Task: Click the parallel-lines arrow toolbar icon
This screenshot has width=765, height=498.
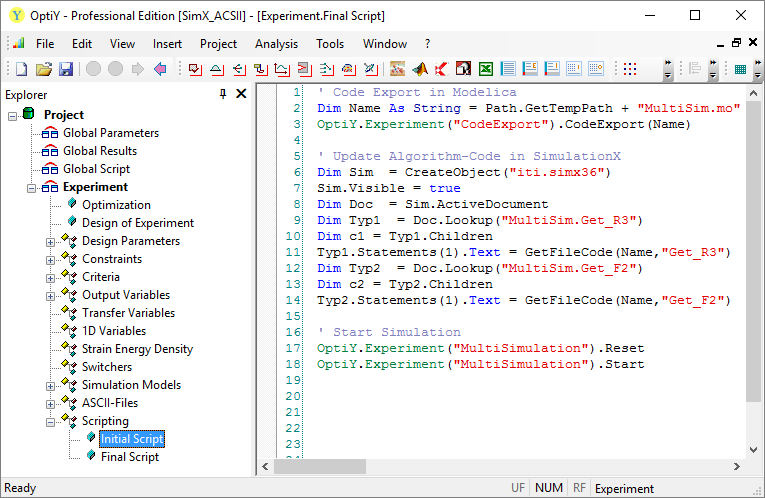Action: point(326,69)
